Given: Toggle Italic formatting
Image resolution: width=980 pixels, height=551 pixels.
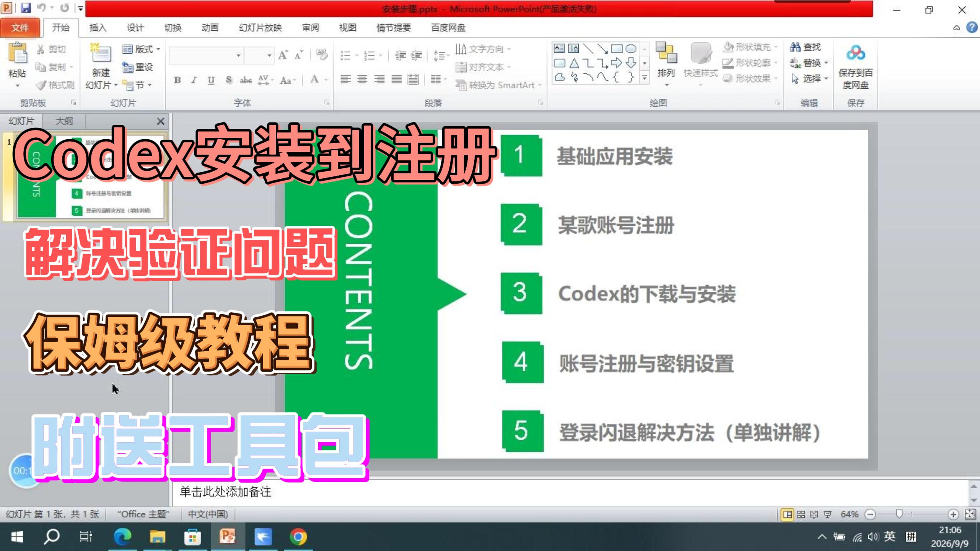Looking at the screenshot, I should pos(194,80).
